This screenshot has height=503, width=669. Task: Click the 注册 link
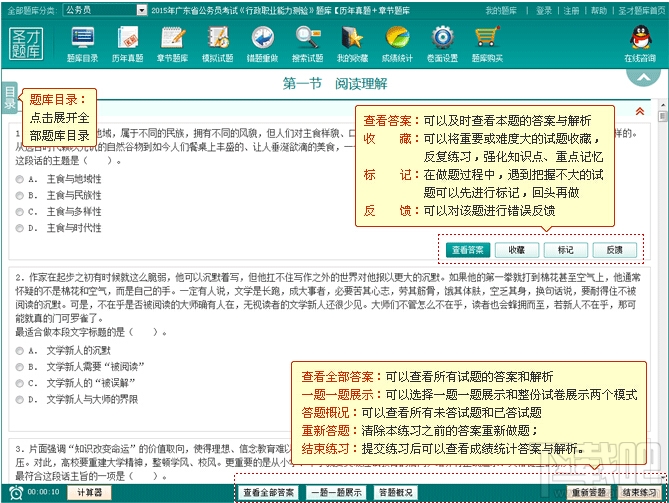click(x=571, y=11)
